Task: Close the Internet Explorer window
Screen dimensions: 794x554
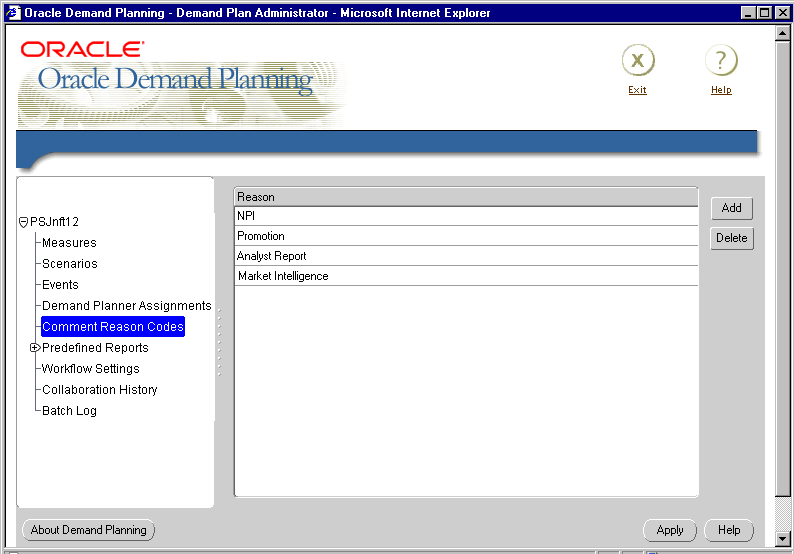Action: (x=782, y=13)
